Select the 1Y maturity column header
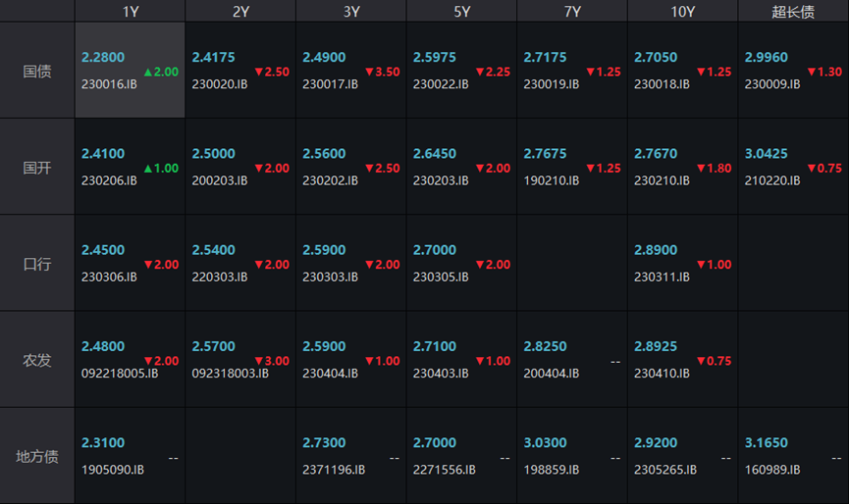Screen dimensions: 849x504 click(x=131, y=12)
